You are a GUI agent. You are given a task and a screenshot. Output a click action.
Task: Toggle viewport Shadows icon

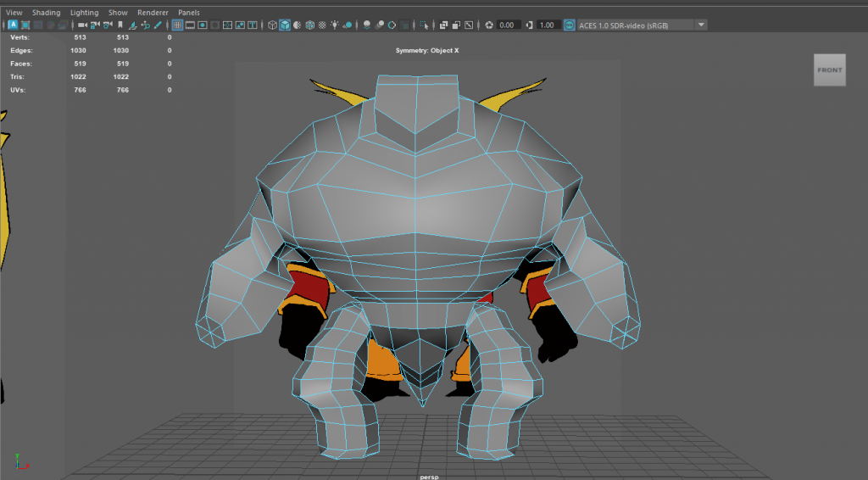[x=347, y=25]
